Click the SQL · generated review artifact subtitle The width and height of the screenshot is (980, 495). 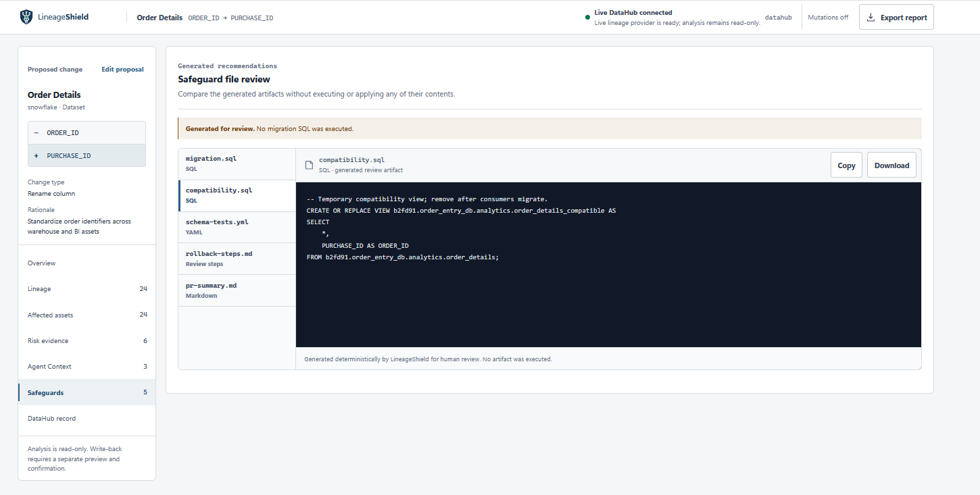(x=361, y=170)
